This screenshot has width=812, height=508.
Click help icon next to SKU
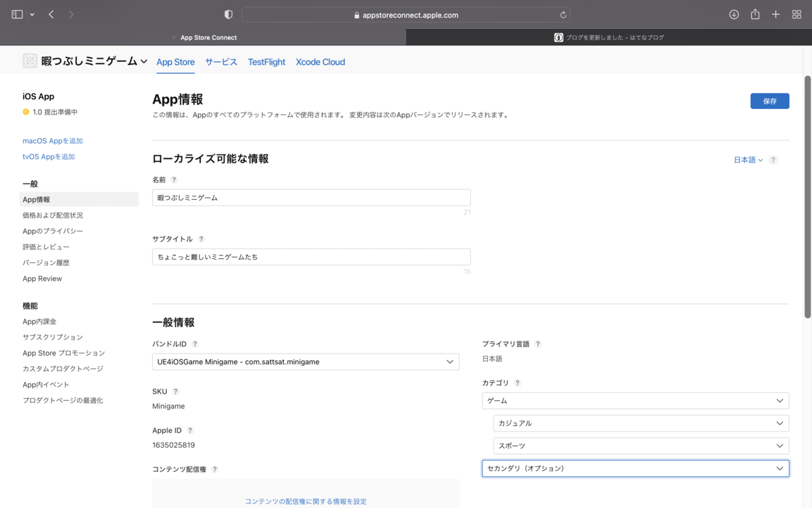click(175, 391)
